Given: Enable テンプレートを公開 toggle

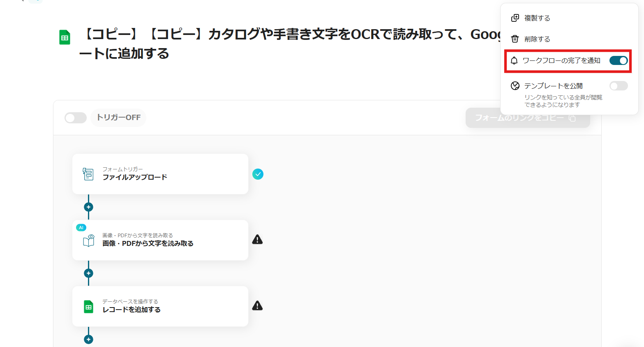Looking at the screenshot, I should [x=618, y=86].
